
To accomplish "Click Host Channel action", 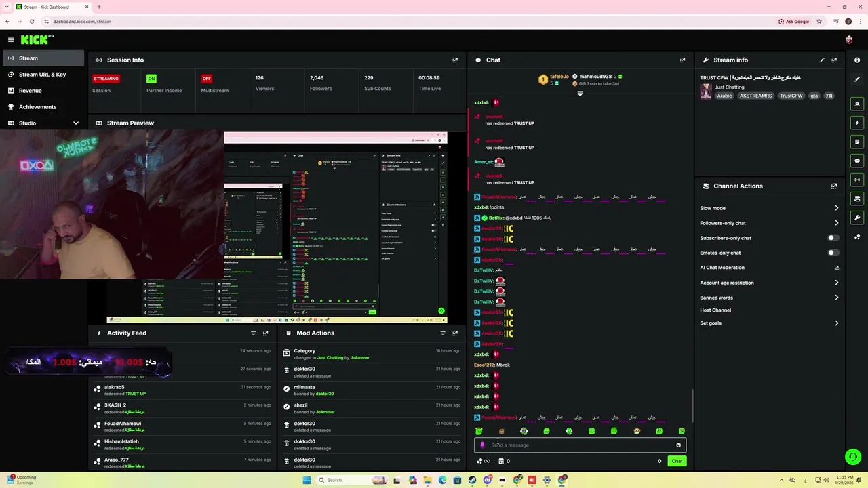I will (x=715, y=310).
